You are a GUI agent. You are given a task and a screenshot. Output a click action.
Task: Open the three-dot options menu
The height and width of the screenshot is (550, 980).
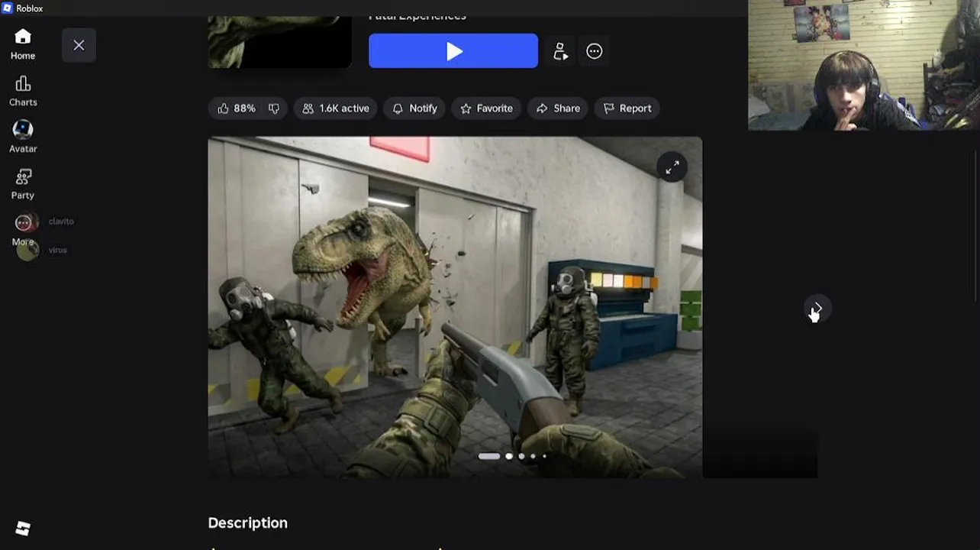[x=594, y=51]
